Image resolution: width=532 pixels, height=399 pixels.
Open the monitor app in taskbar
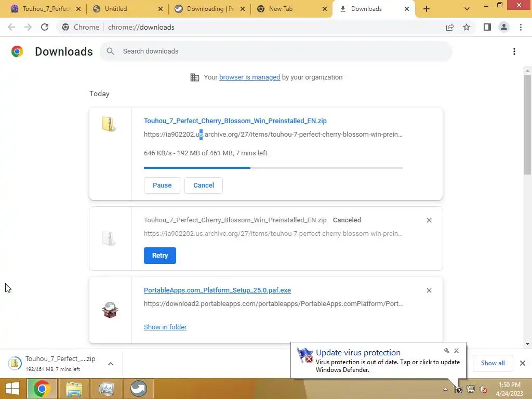[107, 389]
